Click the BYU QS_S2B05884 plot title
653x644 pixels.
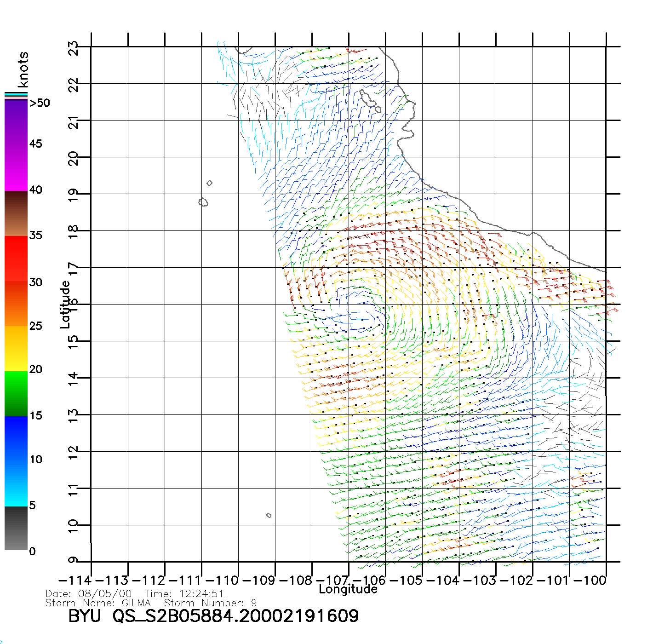pyautogui.click(x=213, y=616)
